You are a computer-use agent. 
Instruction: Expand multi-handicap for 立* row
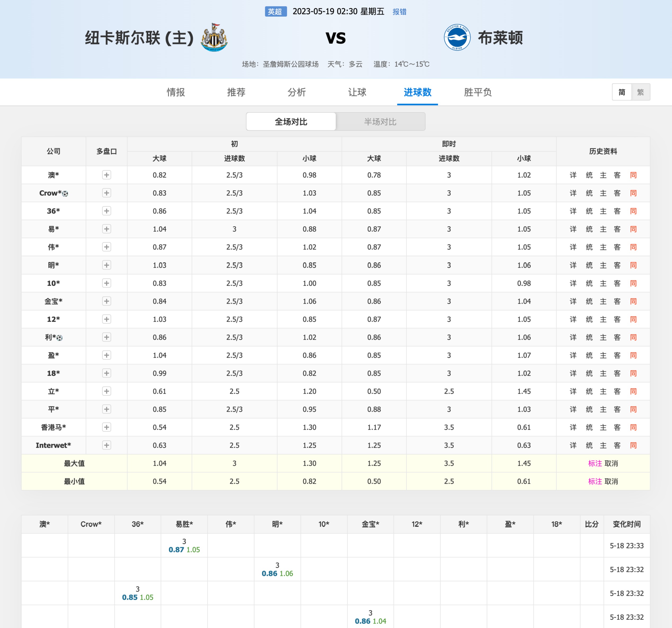pos(106,391)
